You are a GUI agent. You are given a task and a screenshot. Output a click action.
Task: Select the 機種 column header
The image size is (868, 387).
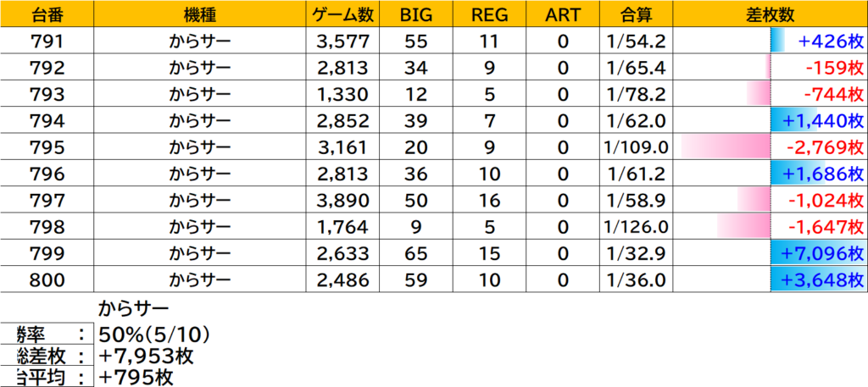pyautogui.click(x=199, y=14)
